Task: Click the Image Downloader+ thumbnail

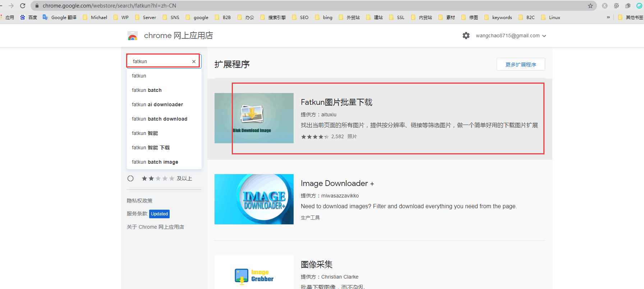Action: 254,199
